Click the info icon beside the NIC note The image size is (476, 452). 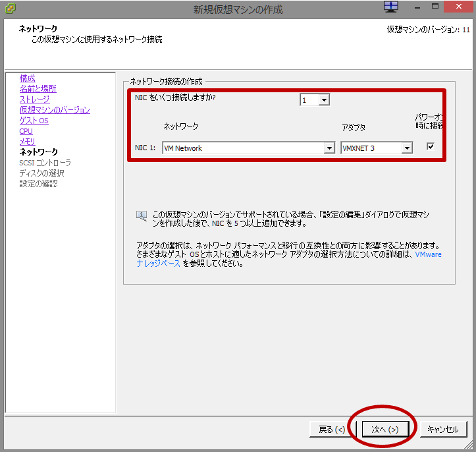pos(142,215)
